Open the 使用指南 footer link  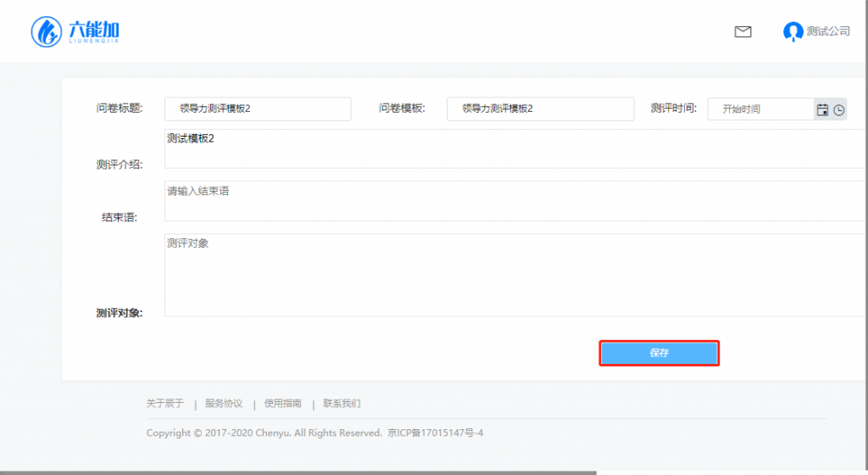[x=282, y=404]
